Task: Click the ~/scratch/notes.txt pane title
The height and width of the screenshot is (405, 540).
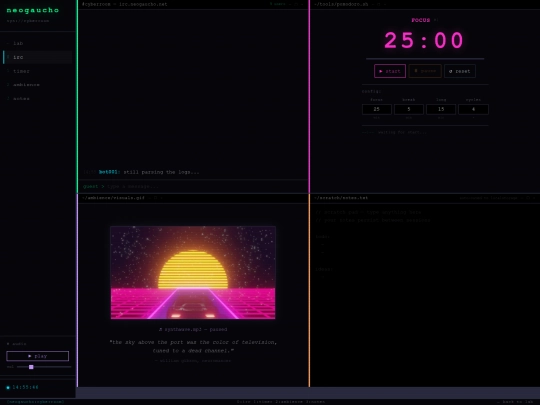Action: tap(341, 198)
